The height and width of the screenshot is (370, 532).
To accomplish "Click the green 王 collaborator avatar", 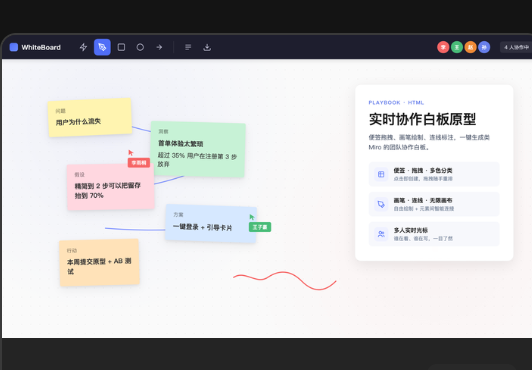I will click(457, 47).
